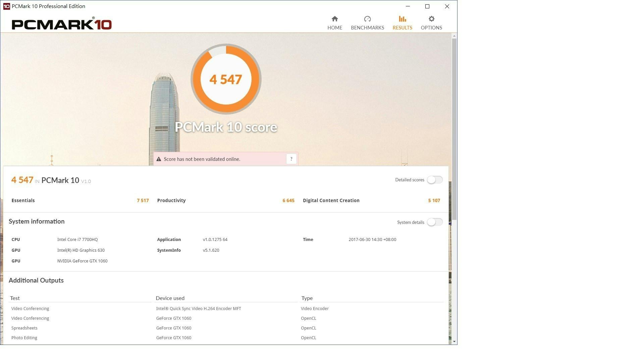Select the Digital Content Creation label
This screenshot has width=644, height=362.
[331, 200]
